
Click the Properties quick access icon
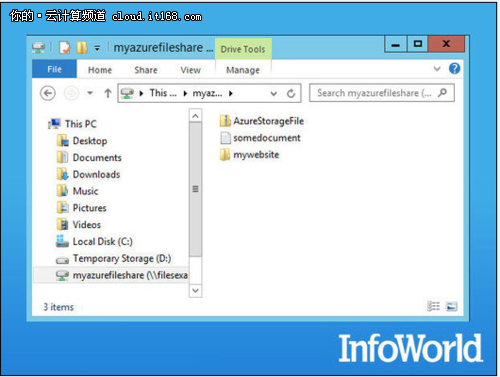tap(65, 48)
